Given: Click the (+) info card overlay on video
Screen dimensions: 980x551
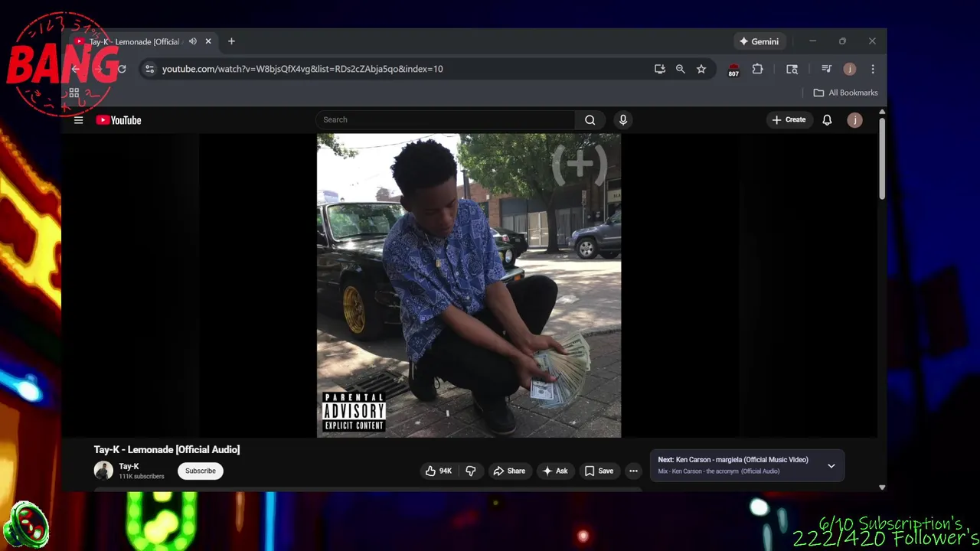Looking at the screenshot, I should coord(580,164).
